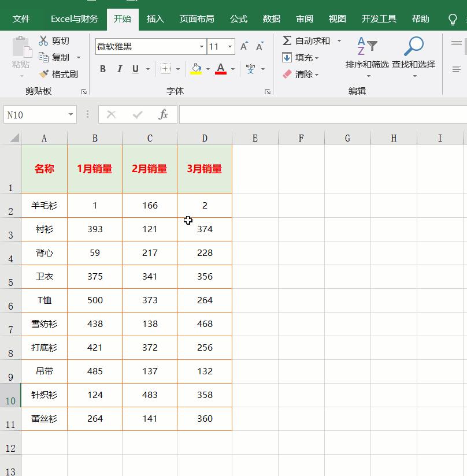Screen dimensions: 467x476
Task: Click the Paste (粘贴) button
Action: click(x=20, y=52)
